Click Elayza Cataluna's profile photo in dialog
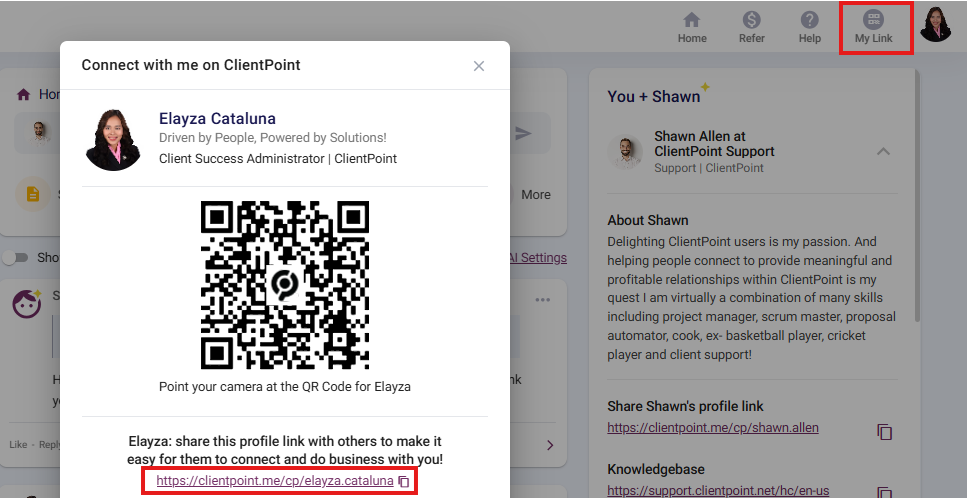The height and width of the screenshot is (498, 967). point(113,139)
